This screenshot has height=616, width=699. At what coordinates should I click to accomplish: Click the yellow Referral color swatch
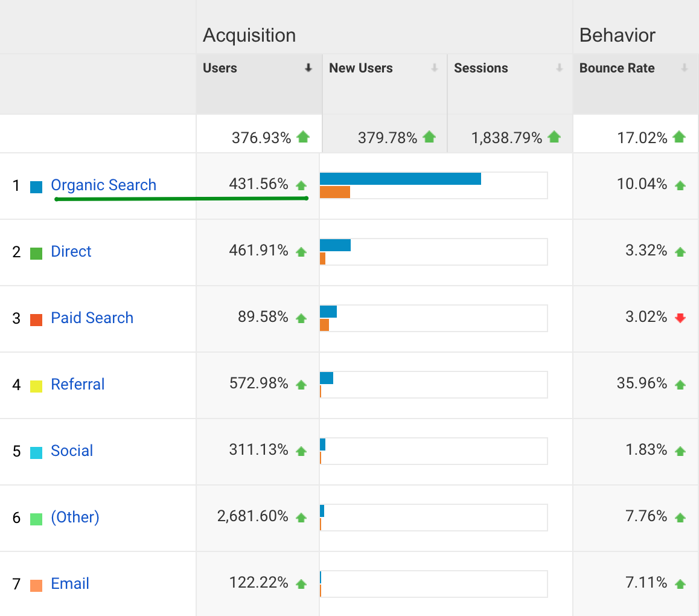36,386
